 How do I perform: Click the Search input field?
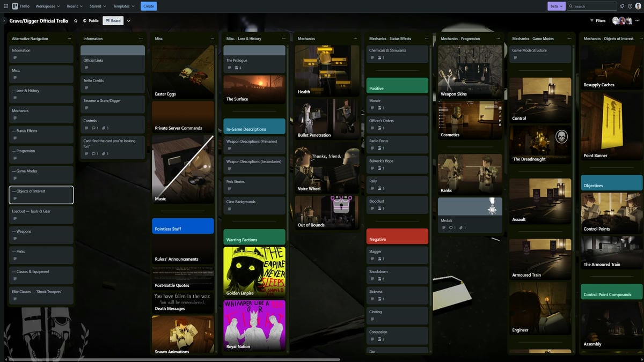click(x=594, y=6)
